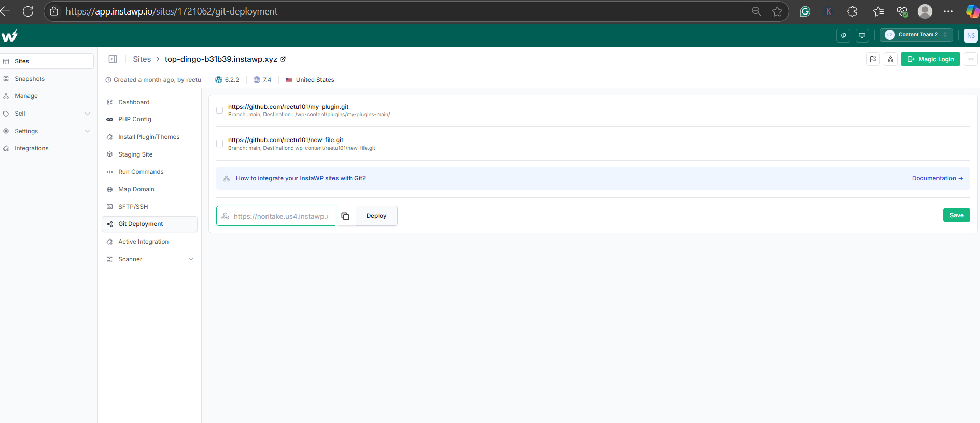Open the browser favorites list icon
980x423 pixels.
pyautogui.click(x=878, y=11)
